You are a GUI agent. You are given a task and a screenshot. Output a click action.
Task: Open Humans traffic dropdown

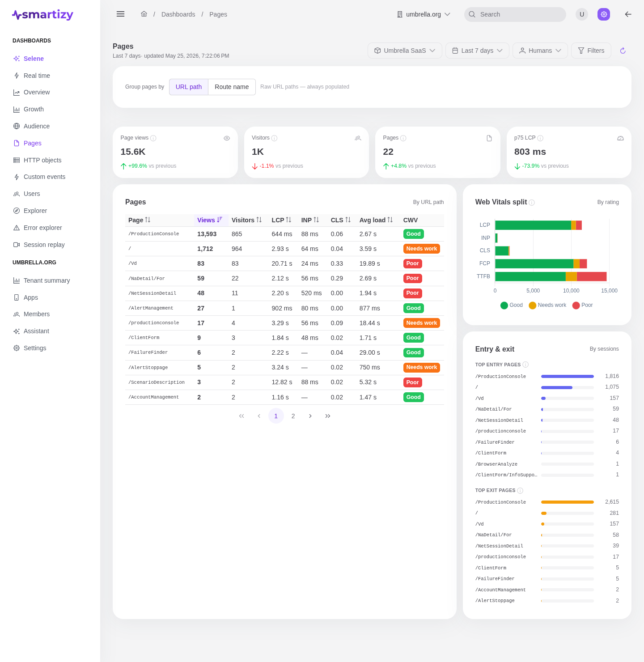point(540,51)
